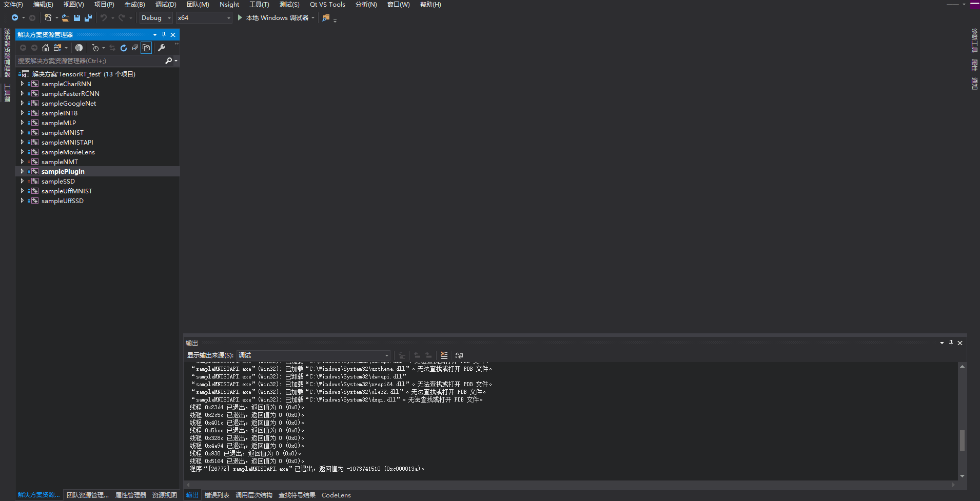Click the magnifier search icon in Solution Explorer
The height and width of the screenshot is (501, 980).
click(x=168, y=61)
